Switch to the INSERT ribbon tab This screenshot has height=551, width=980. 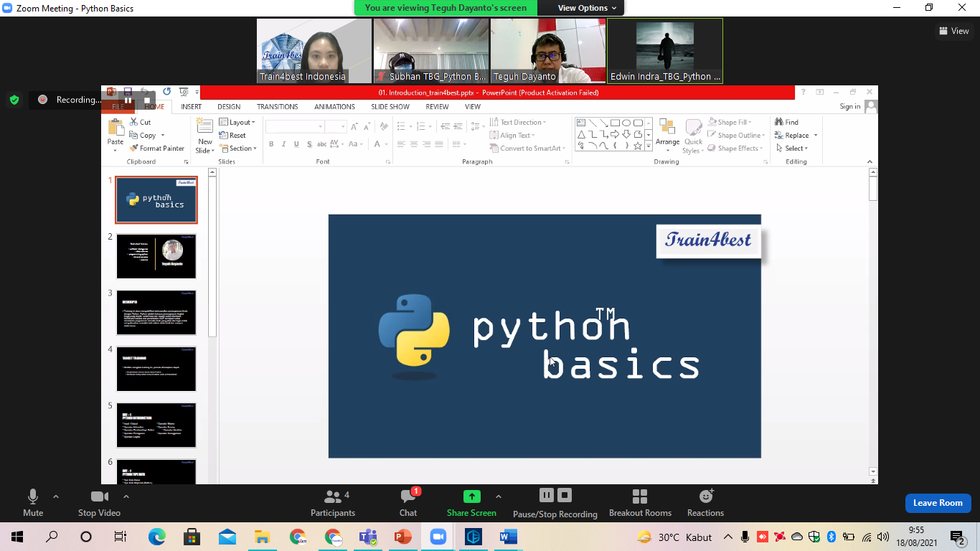191,107
